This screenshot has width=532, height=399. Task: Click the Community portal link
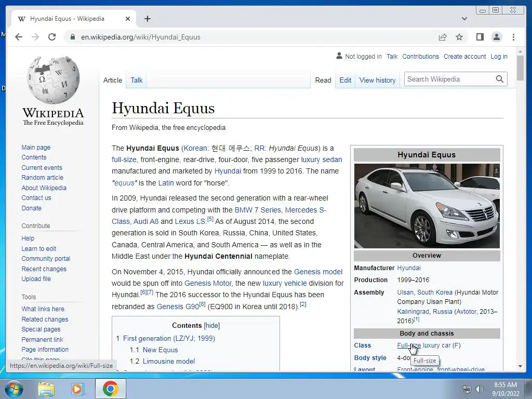(46, 259)
